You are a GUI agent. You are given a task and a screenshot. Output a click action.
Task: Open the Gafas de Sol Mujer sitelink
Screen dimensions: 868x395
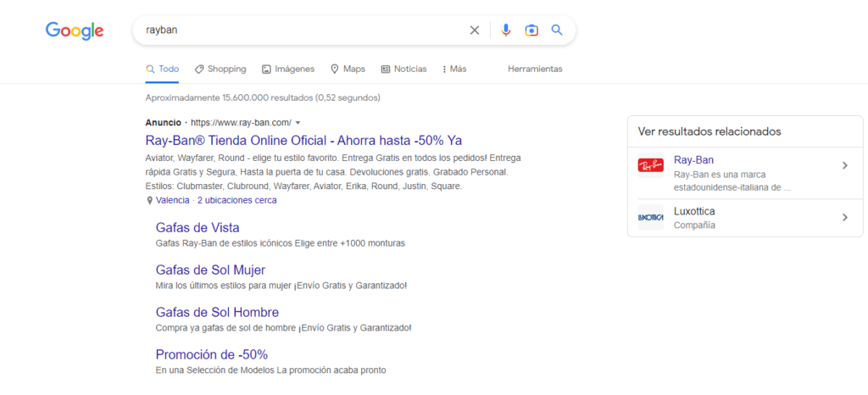(210, 270)
